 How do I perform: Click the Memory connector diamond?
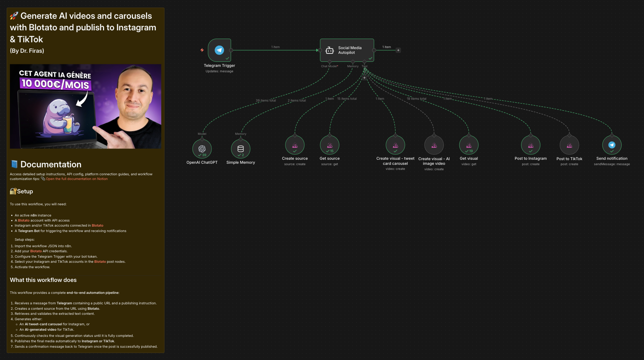(x=353, y=61)
